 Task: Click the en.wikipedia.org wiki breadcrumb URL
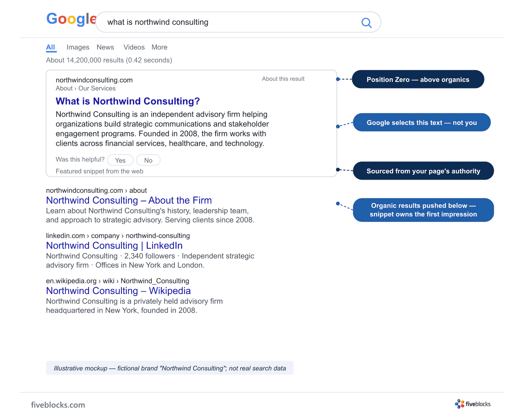tap(118, 281)
